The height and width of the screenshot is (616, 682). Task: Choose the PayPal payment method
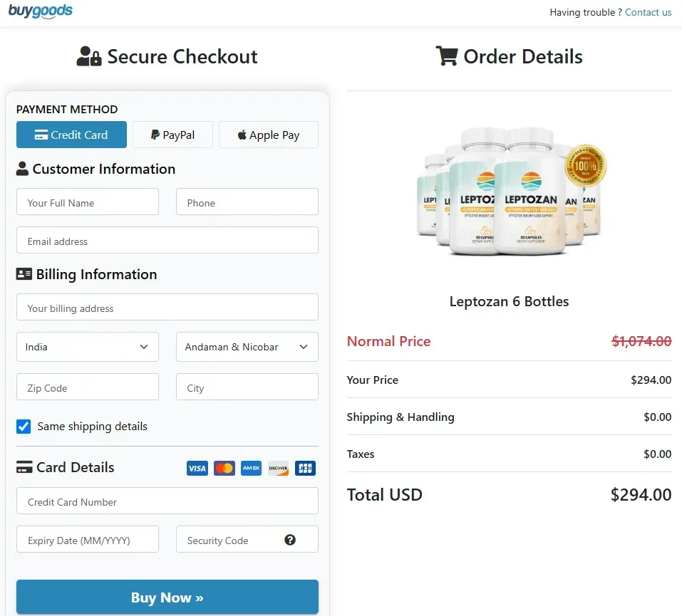click(172, 135)
